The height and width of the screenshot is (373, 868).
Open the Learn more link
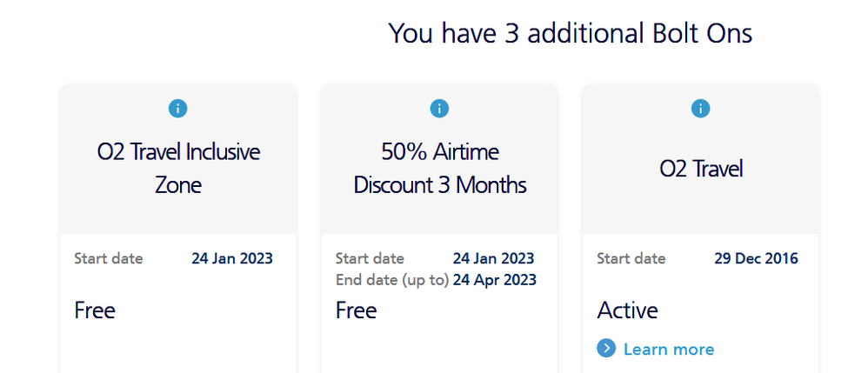(669, 350)
